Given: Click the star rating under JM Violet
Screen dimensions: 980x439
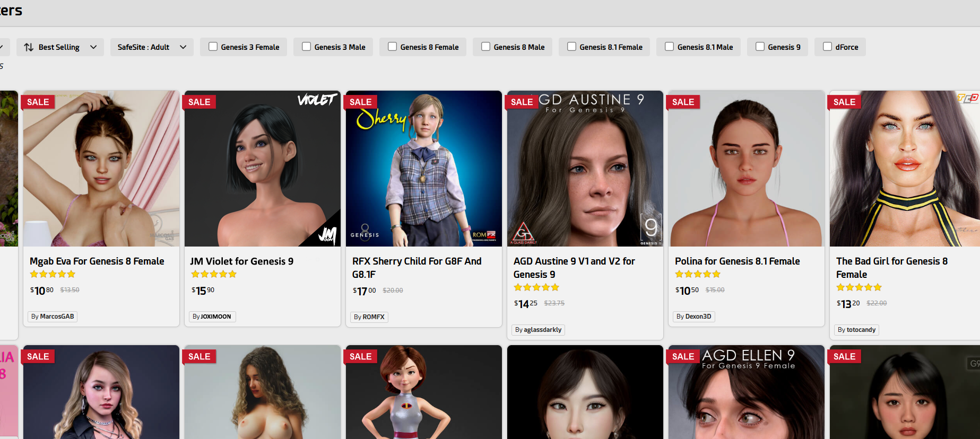Looking at the screenshot, I should point(214,274).
